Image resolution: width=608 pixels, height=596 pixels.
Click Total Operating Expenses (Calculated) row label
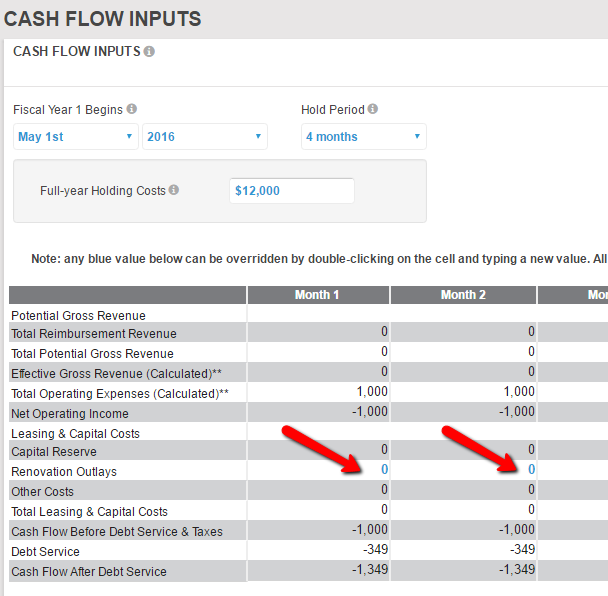tap(120, 393)
